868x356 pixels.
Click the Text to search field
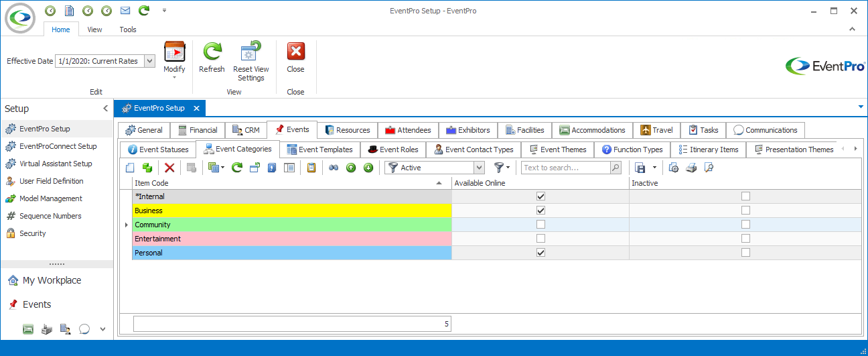pyautogui.click(x=566, y=168)
